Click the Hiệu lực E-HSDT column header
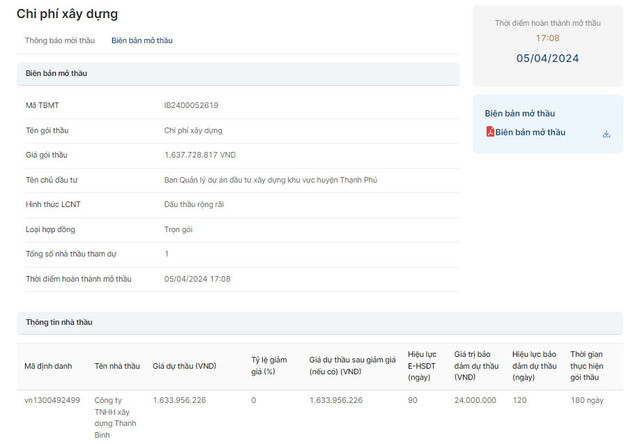The image size is (640, 444). point(421,365)
